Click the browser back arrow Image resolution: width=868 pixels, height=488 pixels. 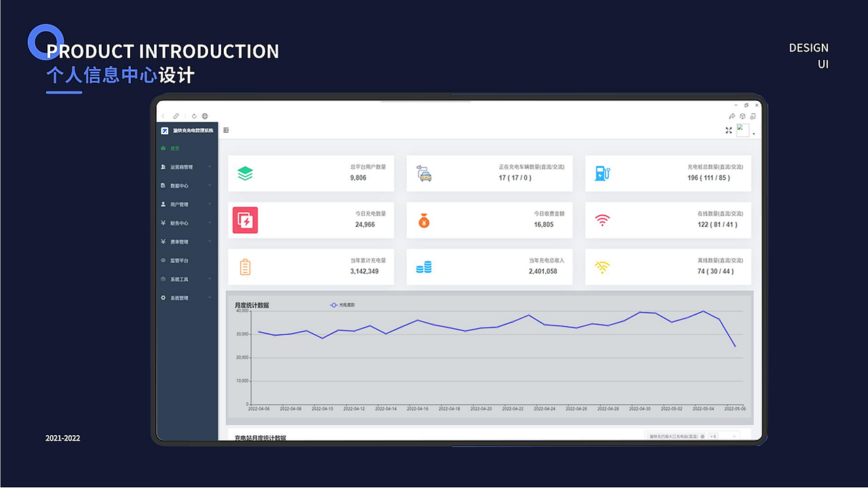163,116
